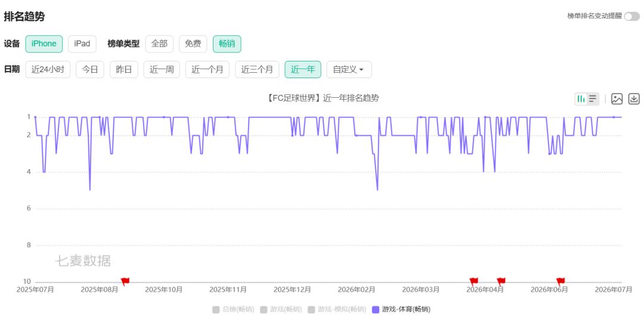Click x-axis label 2026年02月
The height and width of the screenshot is (322, 644).
point(357,290)
